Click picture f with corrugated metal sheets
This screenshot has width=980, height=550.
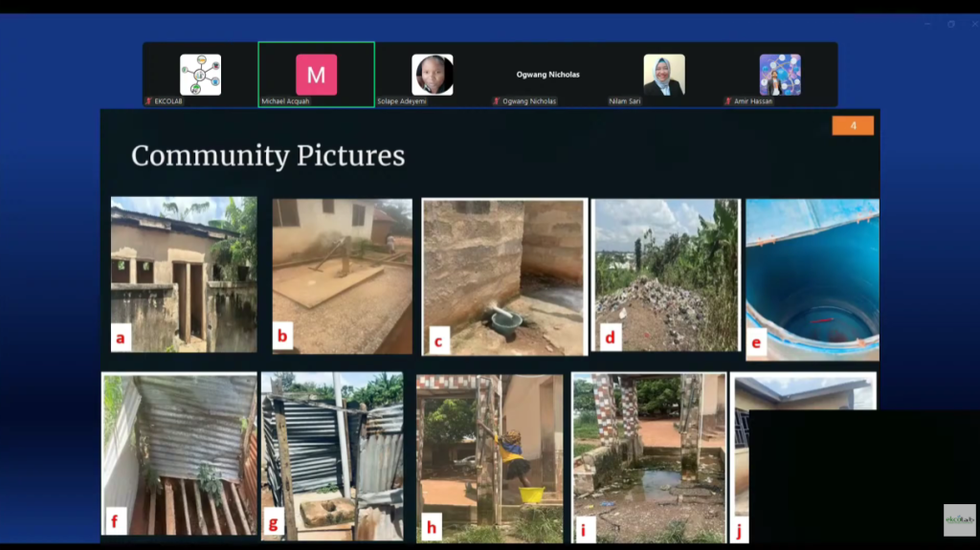click(x=180, y=454)
